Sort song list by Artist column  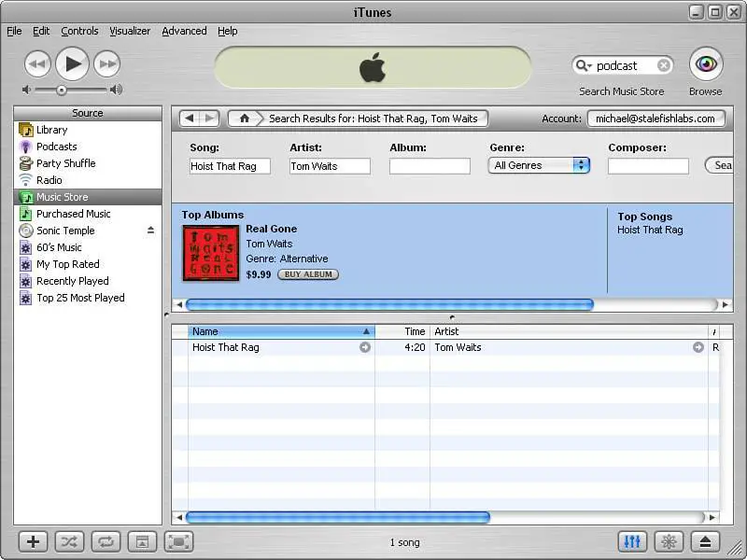click(x=569, y=331)
